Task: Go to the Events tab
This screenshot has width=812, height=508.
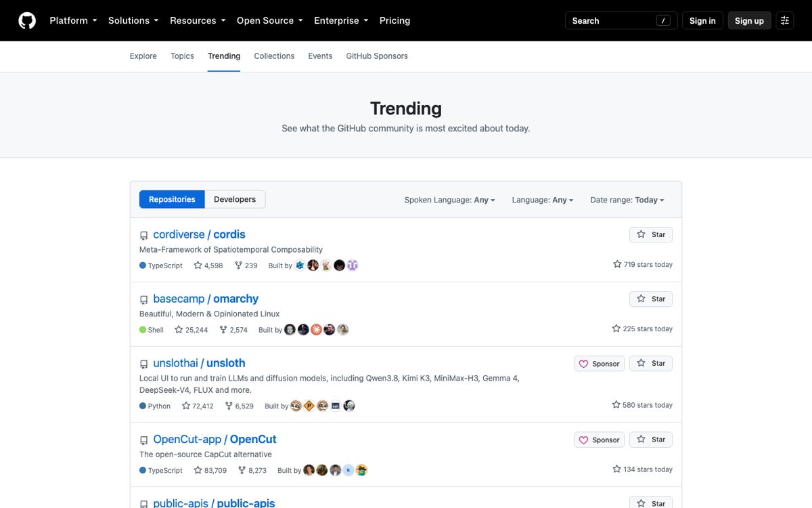Action: tap(320, 56)
